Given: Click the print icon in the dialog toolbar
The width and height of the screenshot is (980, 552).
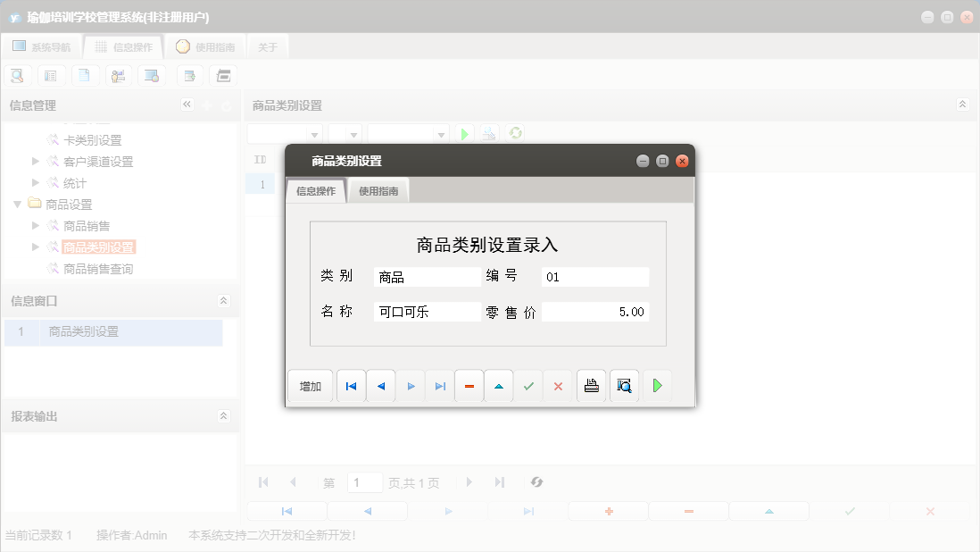Looking at the screenshot, I should (591, 385).
